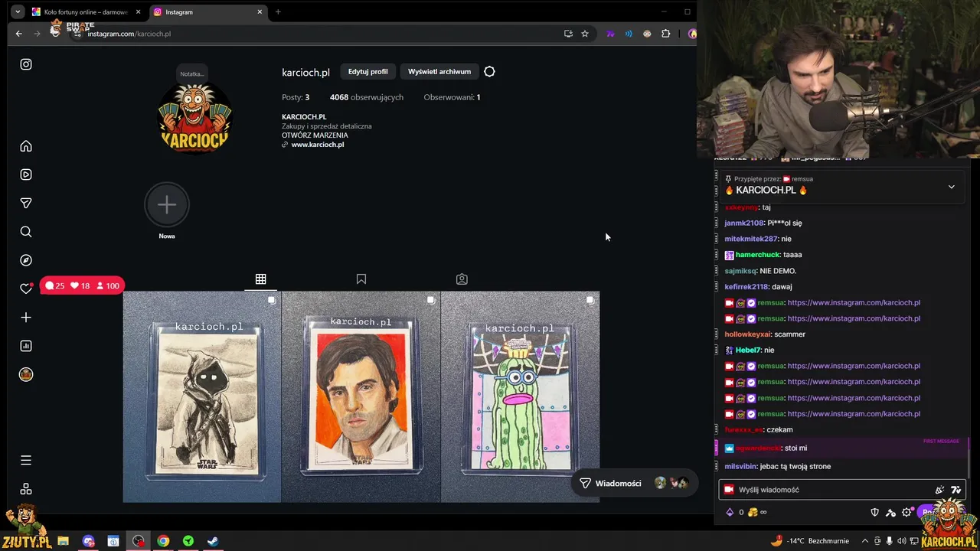Viewport: 980px width, 551px height.
Task: Open a new browser tab
Action: pos(278,12)
